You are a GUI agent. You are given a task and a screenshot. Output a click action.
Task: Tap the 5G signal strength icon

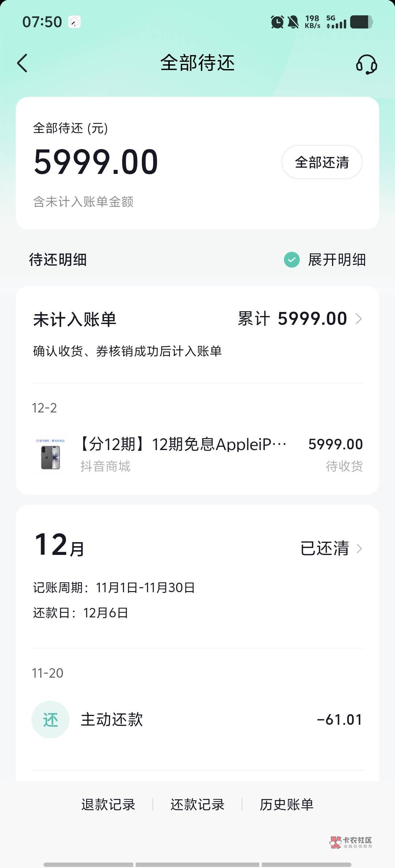pyautogui.click(x=336, y=22)
